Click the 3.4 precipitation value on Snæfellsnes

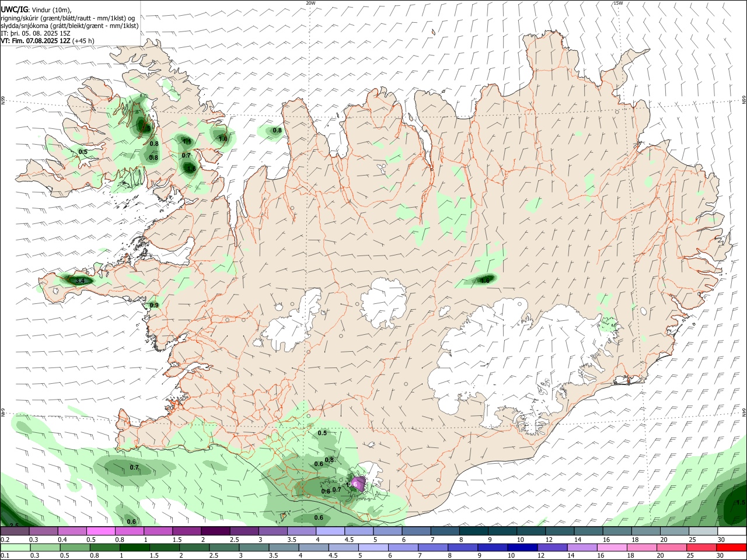[x=81, y=281]
